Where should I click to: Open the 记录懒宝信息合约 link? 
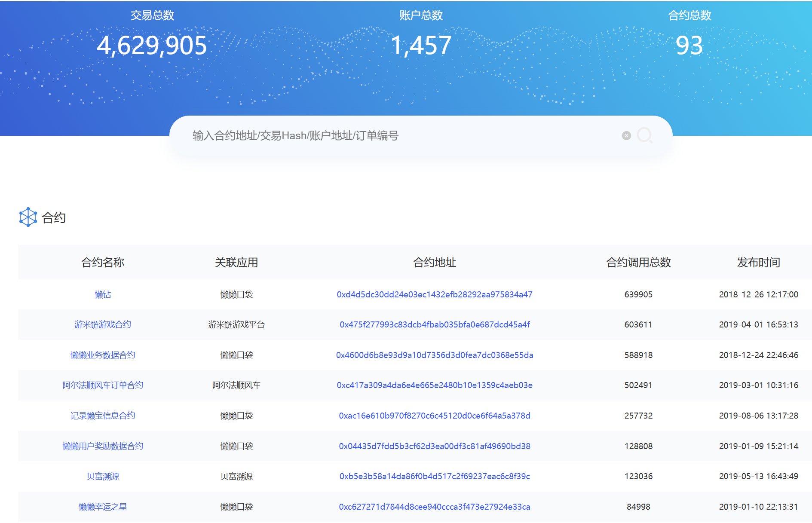pos(103,416)
